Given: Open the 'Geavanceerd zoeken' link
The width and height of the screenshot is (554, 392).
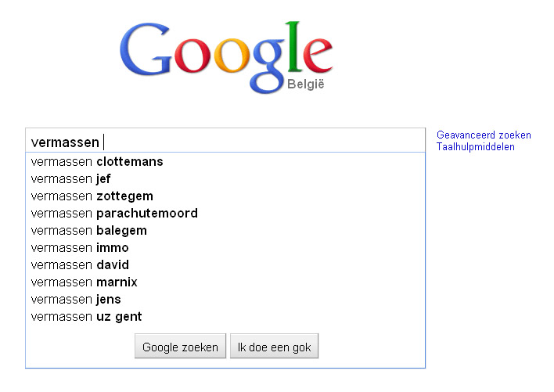Looking at the screenshot, I should click(484, 135).
